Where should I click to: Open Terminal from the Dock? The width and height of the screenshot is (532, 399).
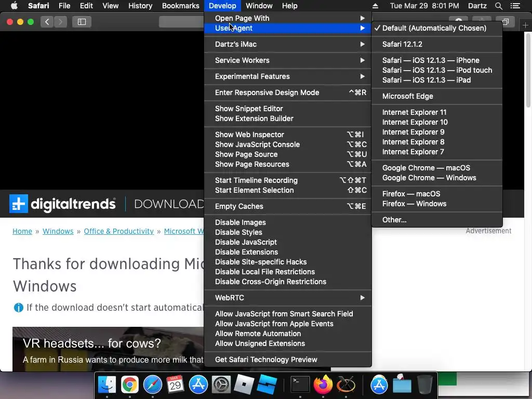point(300,385)
